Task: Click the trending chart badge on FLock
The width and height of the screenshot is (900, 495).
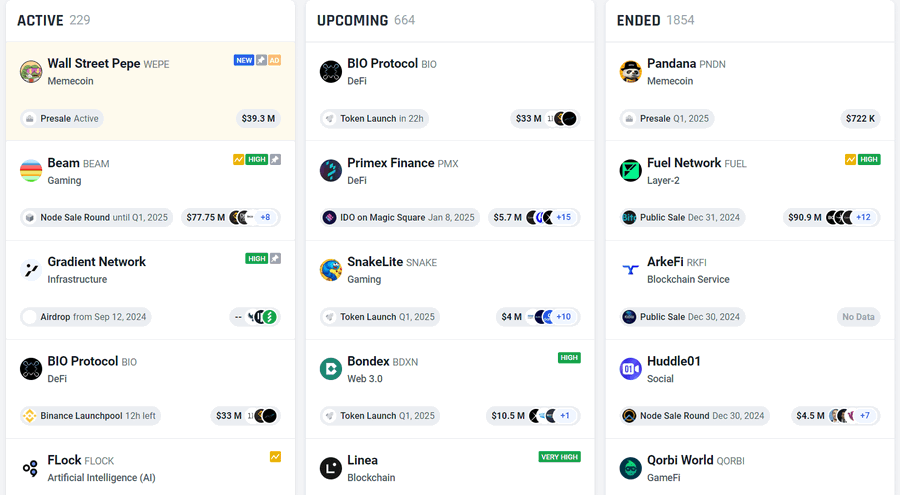Action: pos(275,457)
